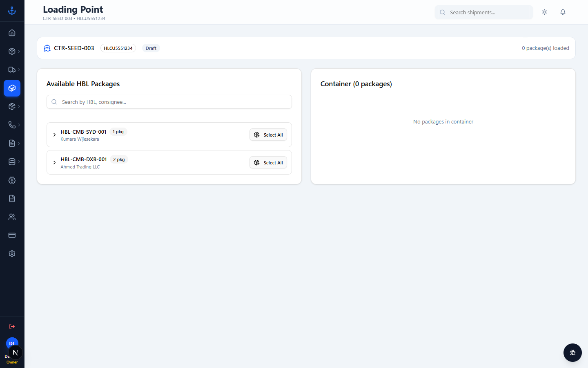Image resolution: width=588 pixels, height=368 pixels.
Task: Open the document file icon with chevron
Action: coord(12,143)
